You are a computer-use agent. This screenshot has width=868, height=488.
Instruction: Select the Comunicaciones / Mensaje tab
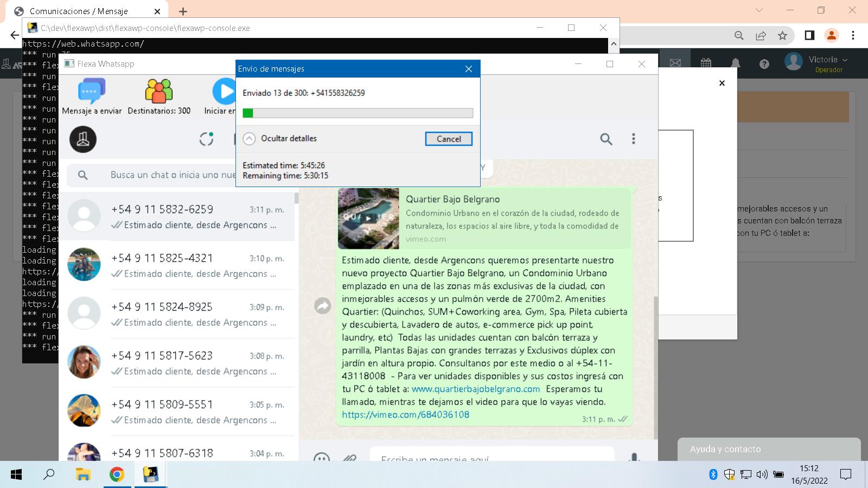(x=87, y=11)
